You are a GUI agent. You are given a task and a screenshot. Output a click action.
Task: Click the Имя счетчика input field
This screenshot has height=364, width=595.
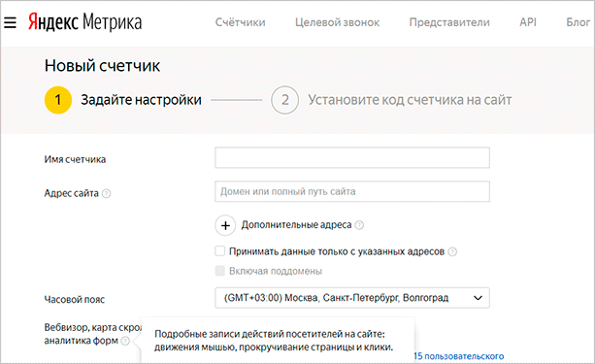tap(352, 157)
